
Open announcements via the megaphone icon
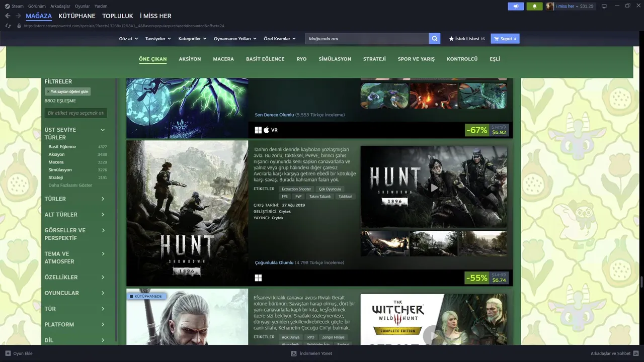[515, 6]
